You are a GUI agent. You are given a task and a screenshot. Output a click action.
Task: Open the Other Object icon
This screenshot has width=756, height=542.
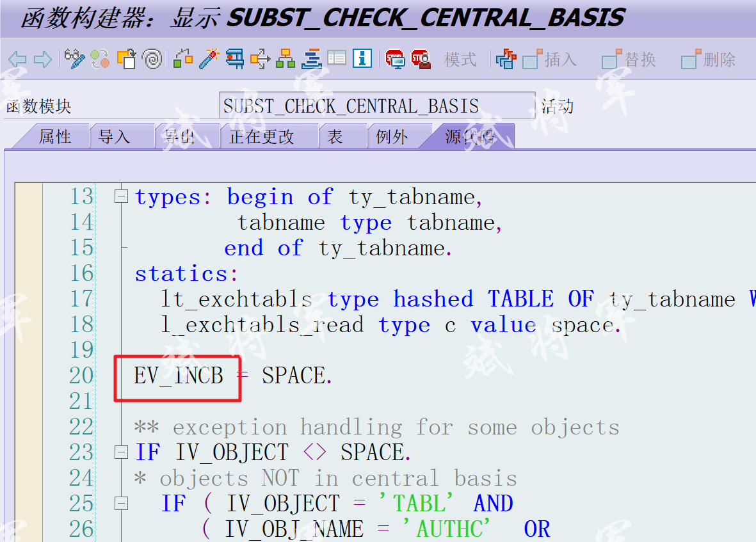click(127, 60)
